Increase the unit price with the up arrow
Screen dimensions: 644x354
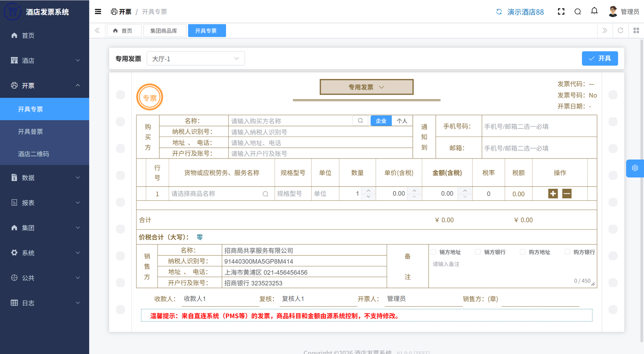[414, 191]
